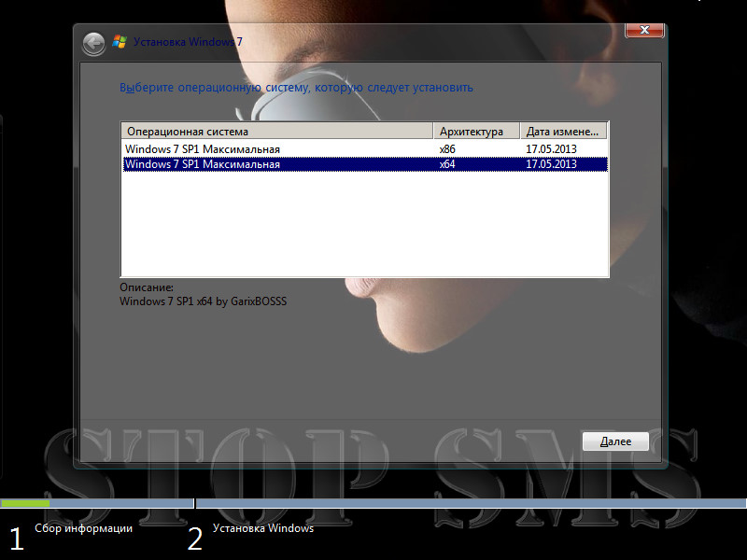This screenshot has height=560, width=747.
Task: Sort by Дата измене... column header
Action: (x=563, y=132)
